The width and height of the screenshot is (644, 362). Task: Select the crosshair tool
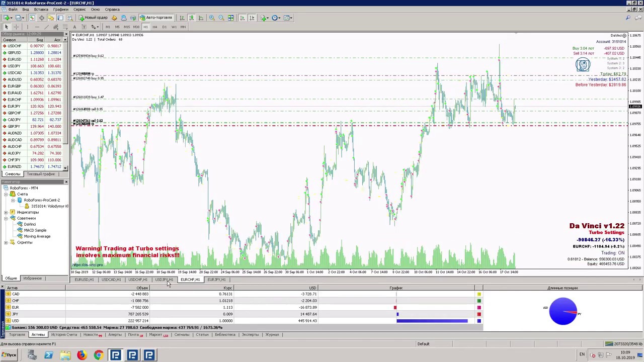point(16,27)
